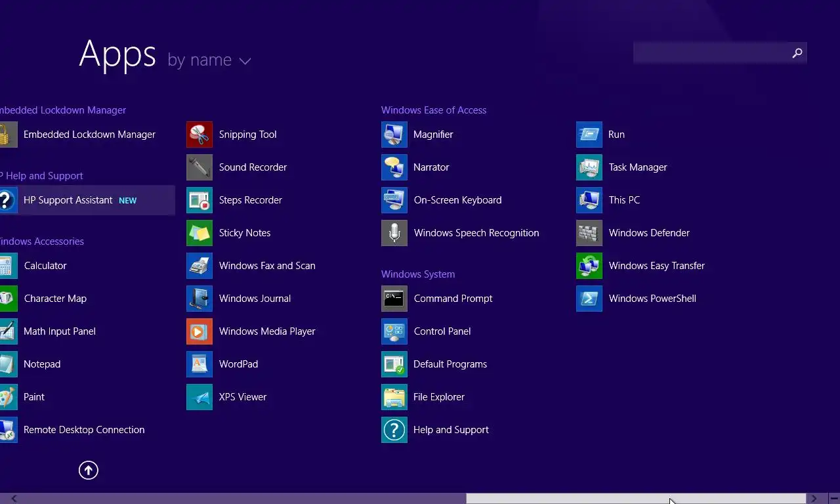
Task: Launch Windows Easy Transfer icon
Action: (589, 266)
